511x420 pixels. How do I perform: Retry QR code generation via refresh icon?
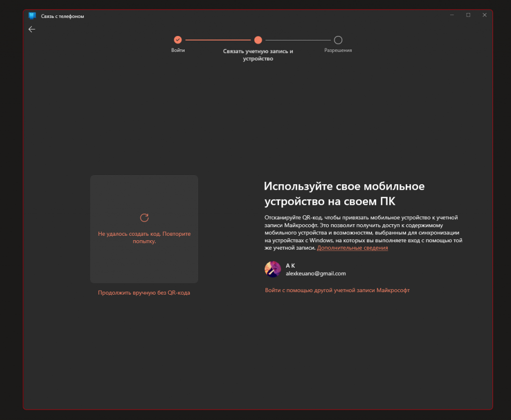(x=144, y=218)
